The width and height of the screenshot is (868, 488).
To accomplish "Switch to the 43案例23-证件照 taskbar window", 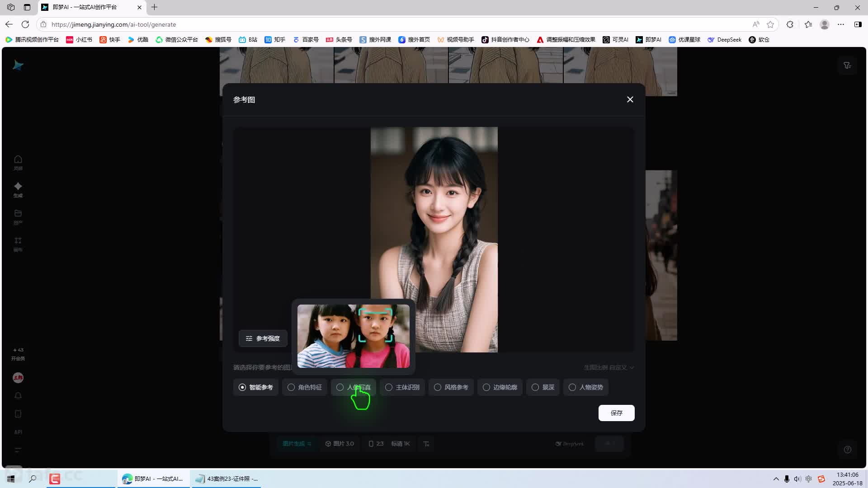I will 227,479.
